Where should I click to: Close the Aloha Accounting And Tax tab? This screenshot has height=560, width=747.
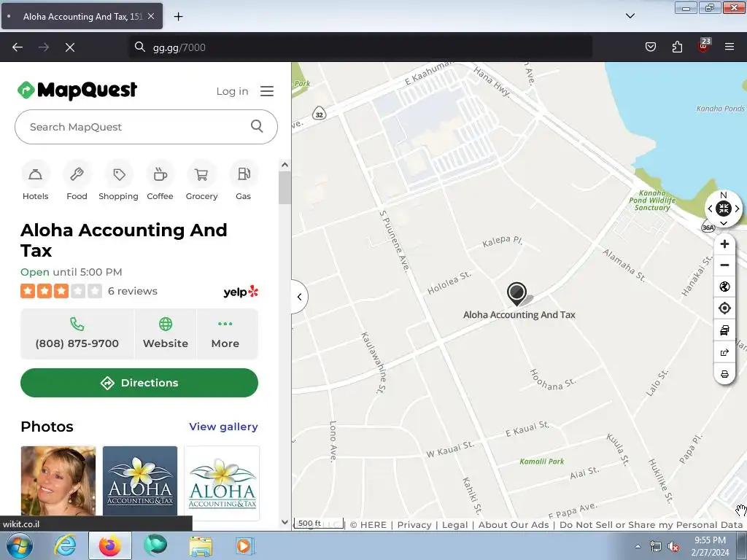[151, 16]
